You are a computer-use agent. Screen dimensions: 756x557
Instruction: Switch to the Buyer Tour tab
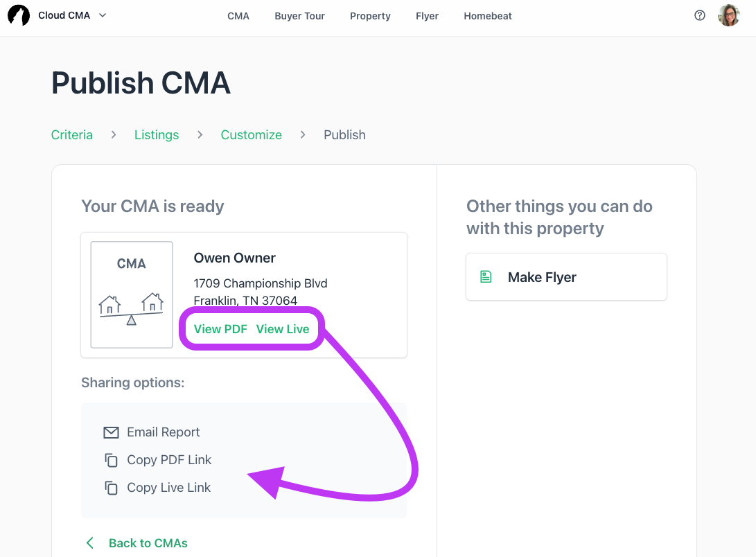click(299, 16)
